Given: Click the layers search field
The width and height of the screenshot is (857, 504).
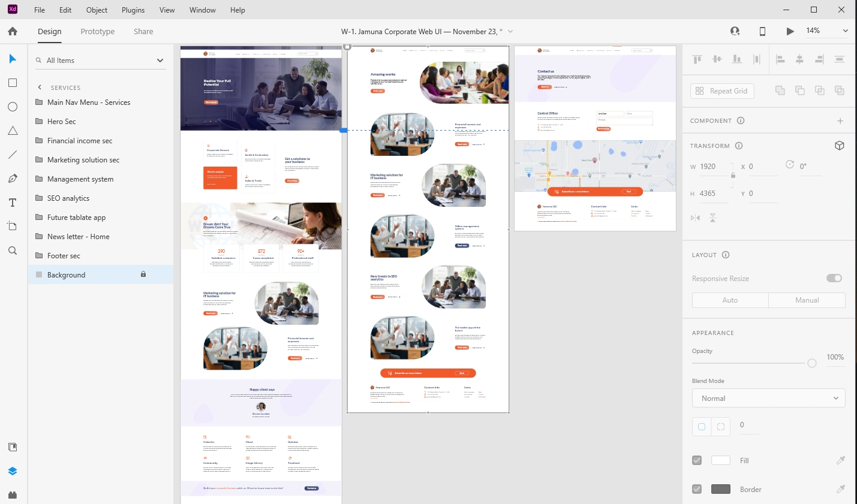Looking at the screenshot, I should pyautogui.click(x=95, y=61).
